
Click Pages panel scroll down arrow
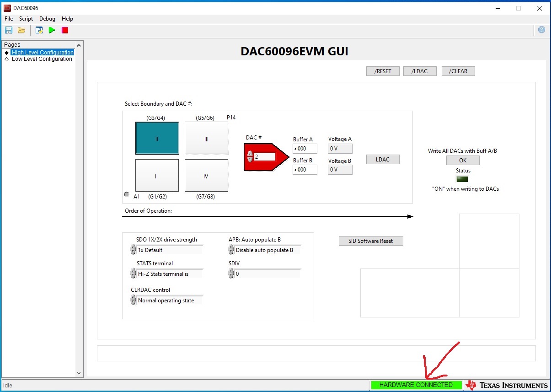(x=79, y=373)
